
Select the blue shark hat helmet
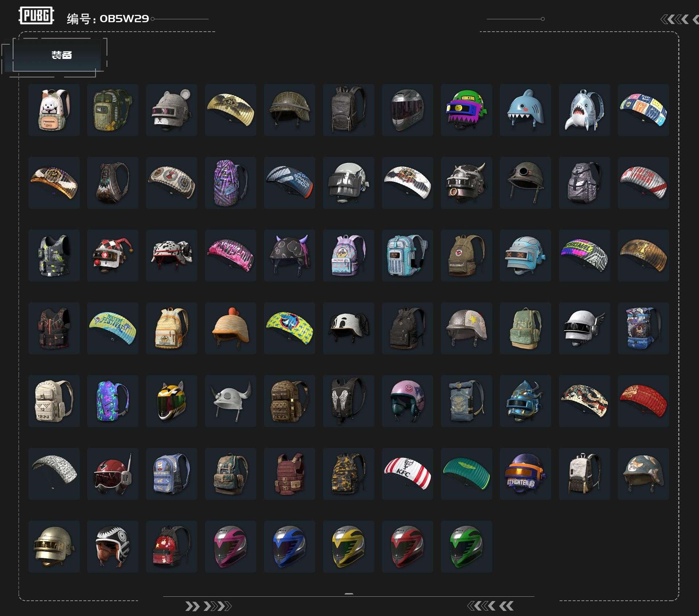click(x=525, y=110)
